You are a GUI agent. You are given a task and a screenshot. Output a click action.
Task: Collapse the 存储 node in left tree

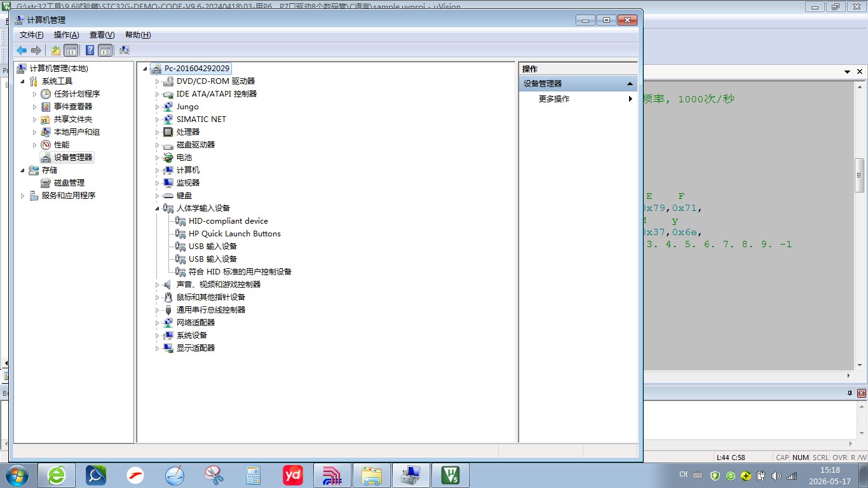point(23,170)
